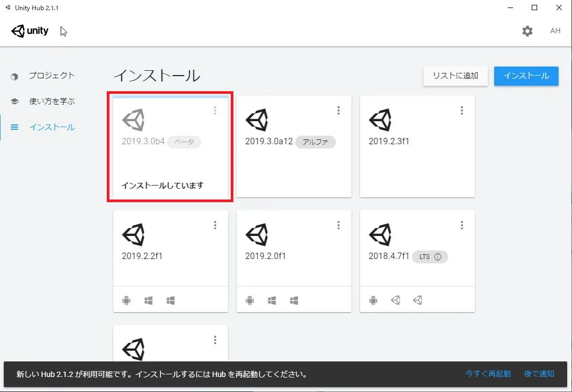
Task: Open the 2019.3.0a12 card's three-dot menu
Action: click(x=339, y=110)
